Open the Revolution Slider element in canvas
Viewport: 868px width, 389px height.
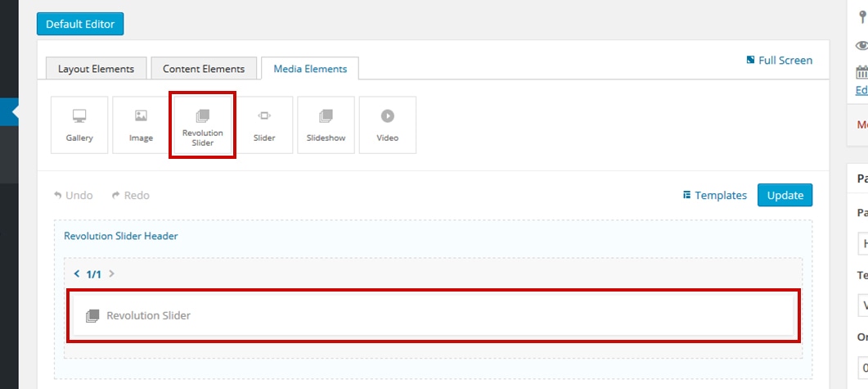(x=434, y=315)
